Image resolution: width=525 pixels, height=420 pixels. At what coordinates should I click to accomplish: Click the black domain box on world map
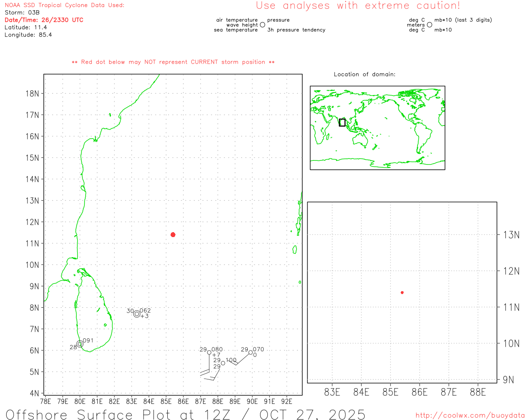tap(342, 122)
